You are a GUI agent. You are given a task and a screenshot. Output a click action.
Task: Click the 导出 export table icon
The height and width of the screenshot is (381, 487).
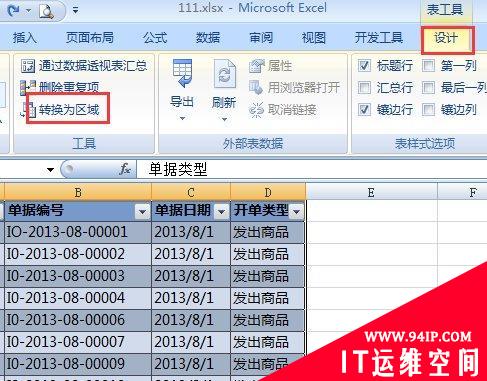coord(182,73)
